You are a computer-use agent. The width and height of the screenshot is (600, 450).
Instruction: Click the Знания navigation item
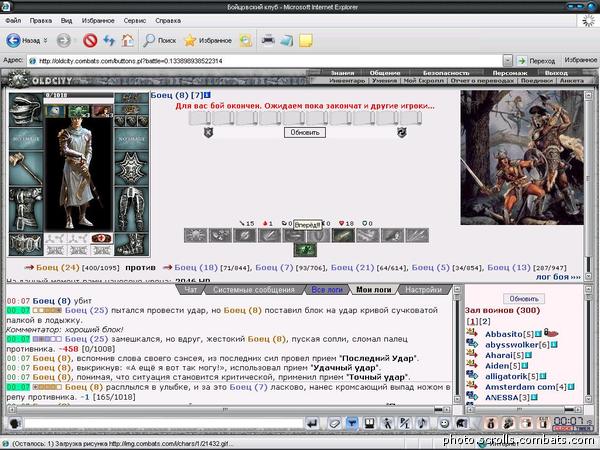(x=342, y=73)
